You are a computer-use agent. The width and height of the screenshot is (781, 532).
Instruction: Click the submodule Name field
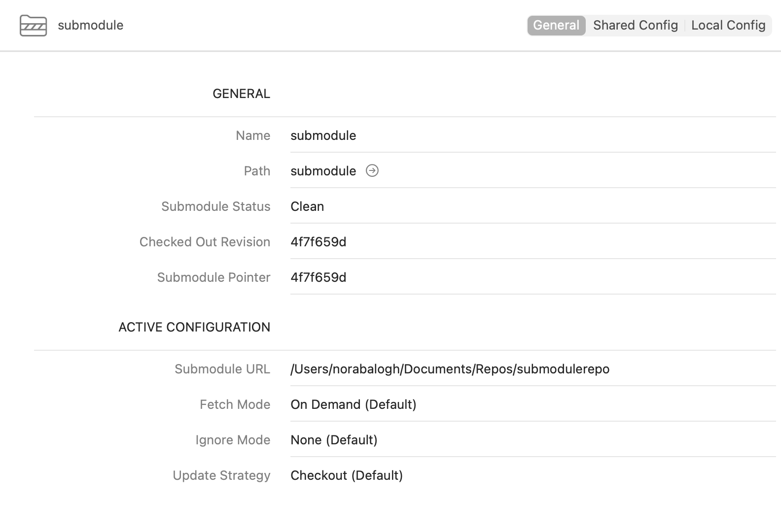tap(323, 135)
